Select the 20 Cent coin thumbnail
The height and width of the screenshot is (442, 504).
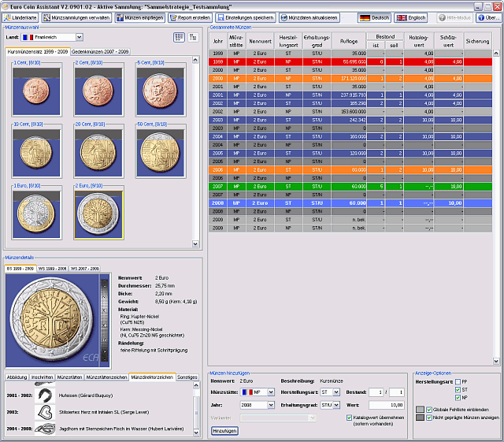point(98,153)
